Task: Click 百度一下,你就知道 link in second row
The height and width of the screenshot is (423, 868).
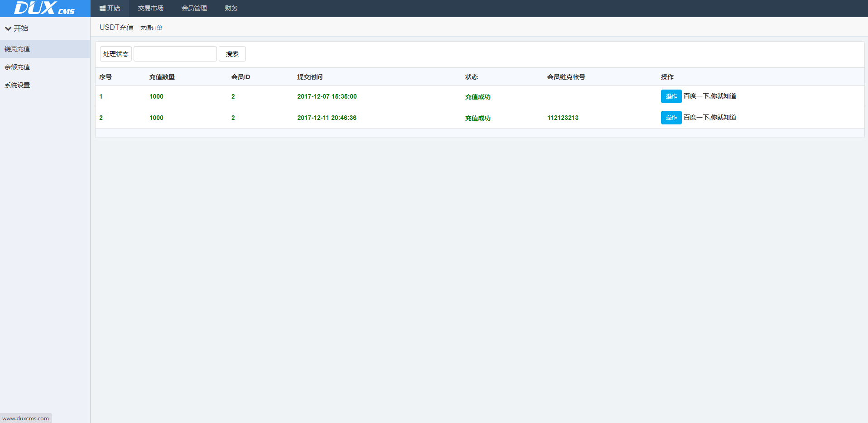Action: pyautogui.click(x=710, y=117)
